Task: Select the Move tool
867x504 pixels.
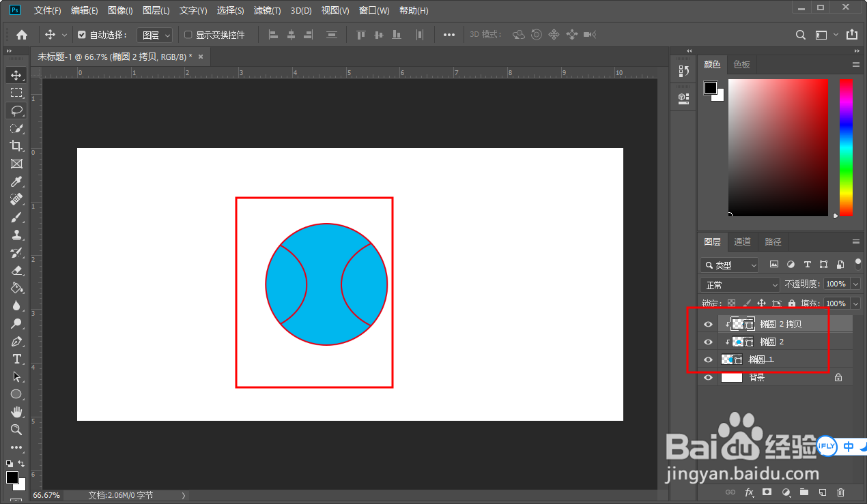Action: pyautogui.click(x=16, y=75)
